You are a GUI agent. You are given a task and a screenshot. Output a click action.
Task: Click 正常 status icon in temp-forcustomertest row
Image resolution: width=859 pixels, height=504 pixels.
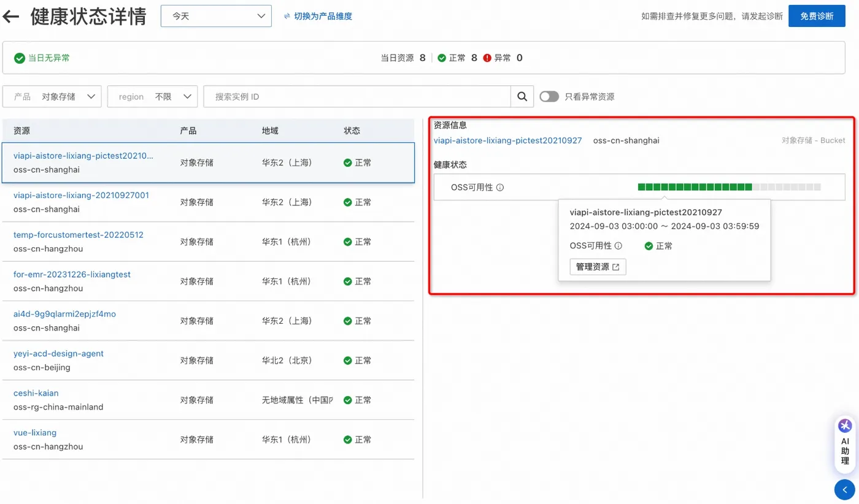(x=348, y=242)
